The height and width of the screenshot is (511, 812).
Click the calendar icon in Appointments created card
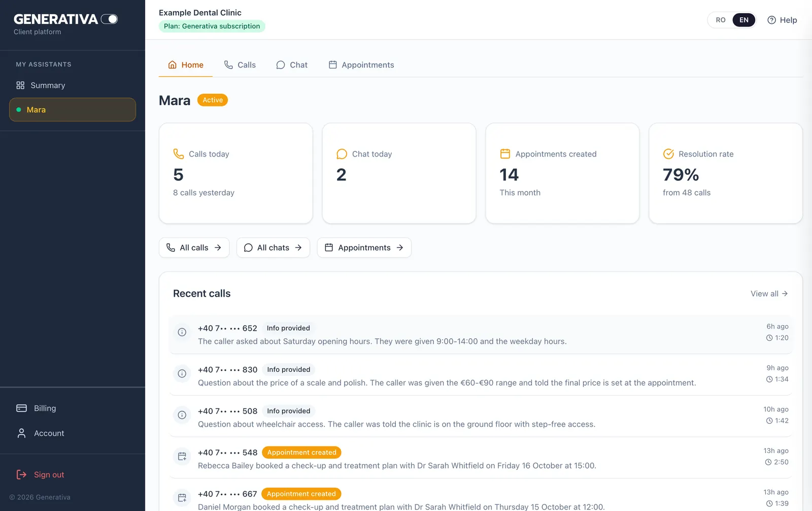[x=505, y=154]
